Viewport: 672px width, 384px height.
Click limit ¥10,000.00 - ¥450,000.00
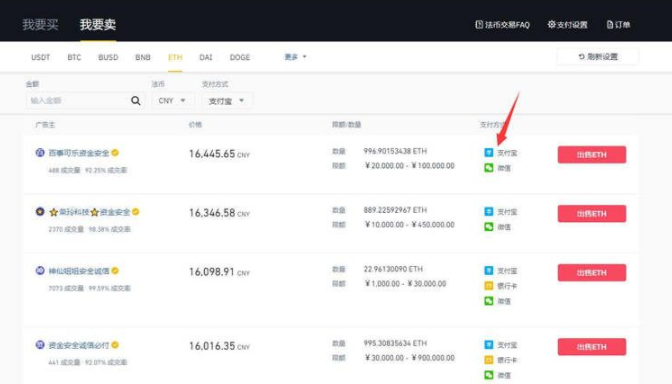tap(409, 225)
